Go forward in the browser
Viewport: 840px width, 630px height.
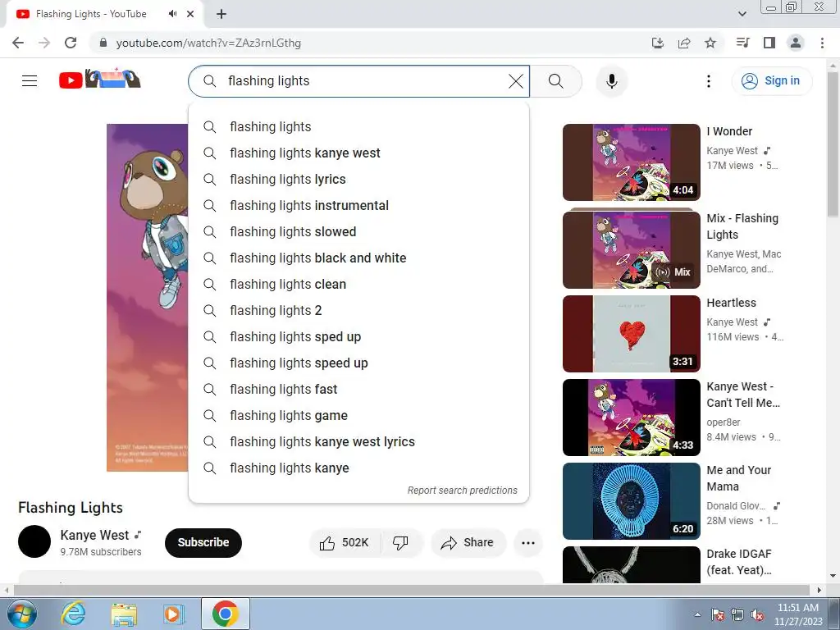click(44, 43)
